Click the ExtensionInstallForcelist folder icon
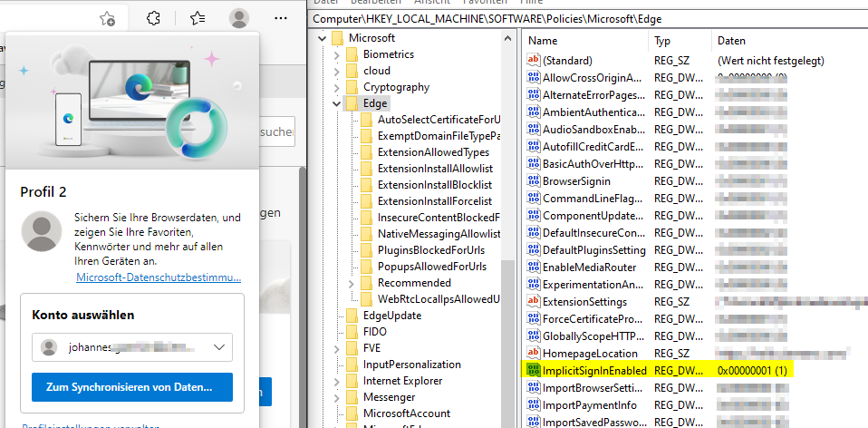 point(366,201)
